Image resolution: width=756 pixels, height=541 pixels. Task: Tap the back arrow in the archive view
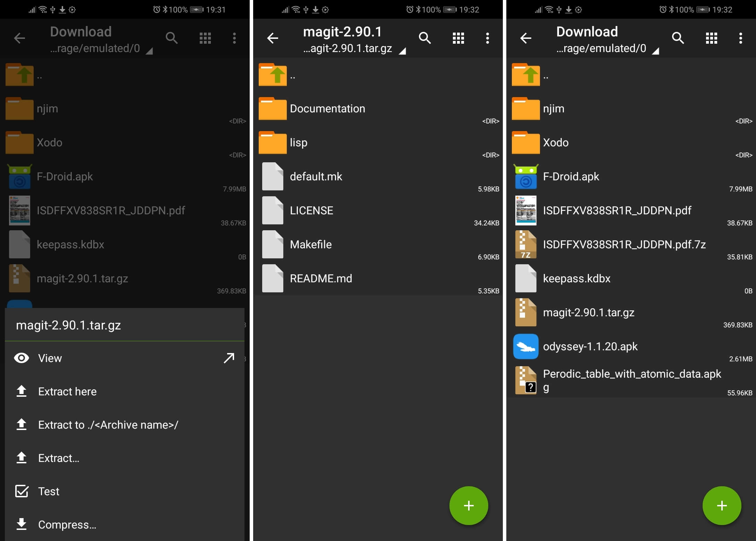click(273, 38)
